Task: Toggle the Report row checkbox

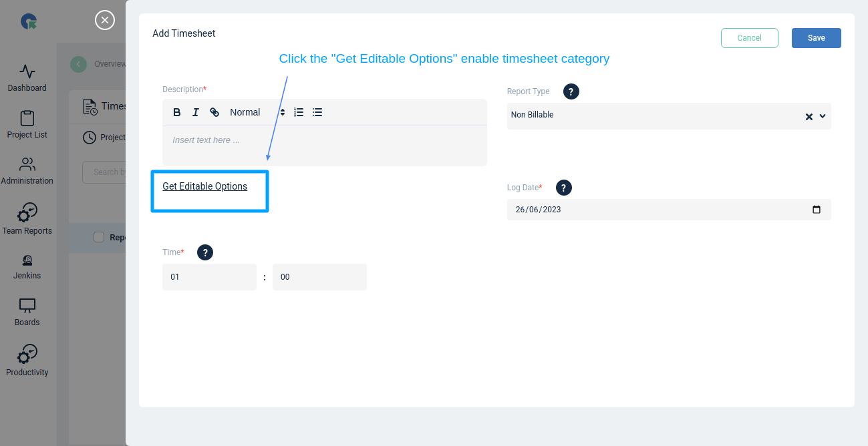Action: click(99, 237)
